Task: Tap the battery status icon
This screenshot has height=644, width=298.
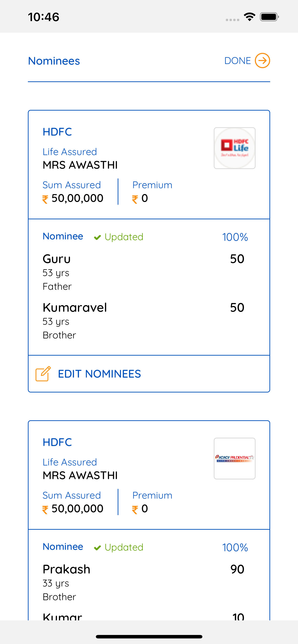Action: coord(269,17)
